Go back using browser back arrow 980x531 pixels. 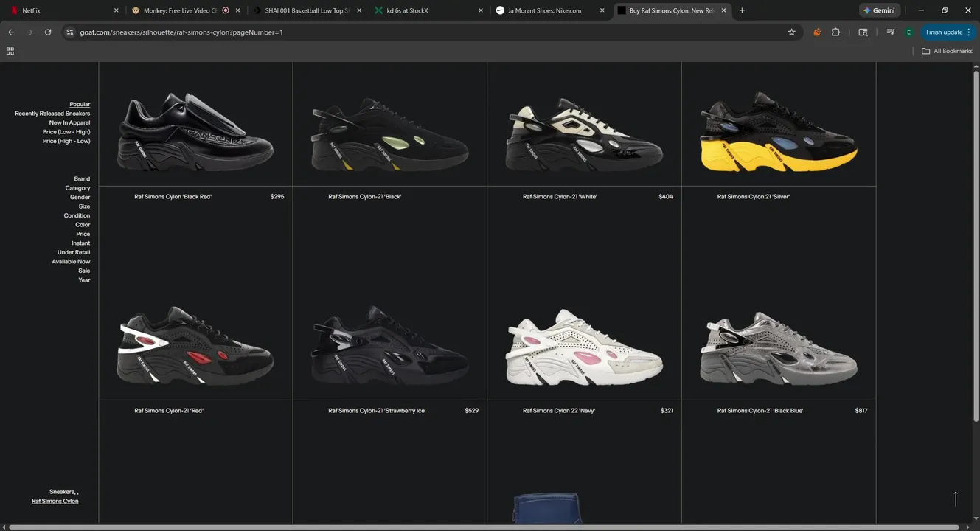pos(11,32)
